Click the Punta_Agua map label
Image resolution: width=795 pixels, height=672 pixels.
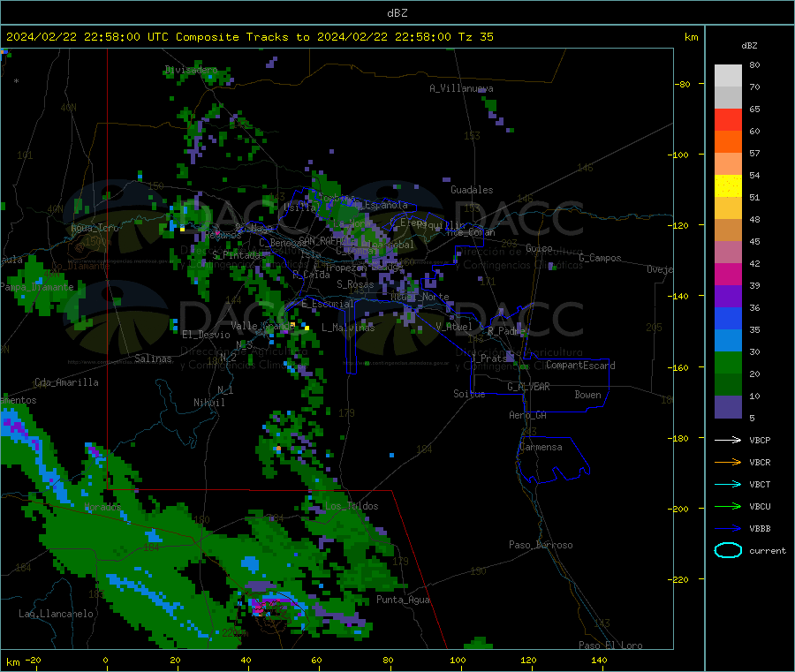(403, 600)
